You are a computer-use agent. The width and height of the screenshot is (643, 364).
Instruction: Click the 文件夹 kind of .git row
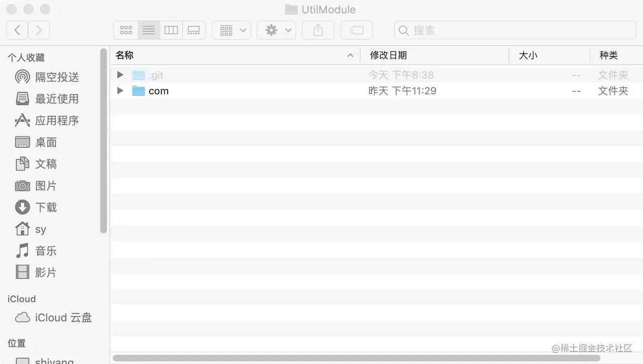point(613,75)
